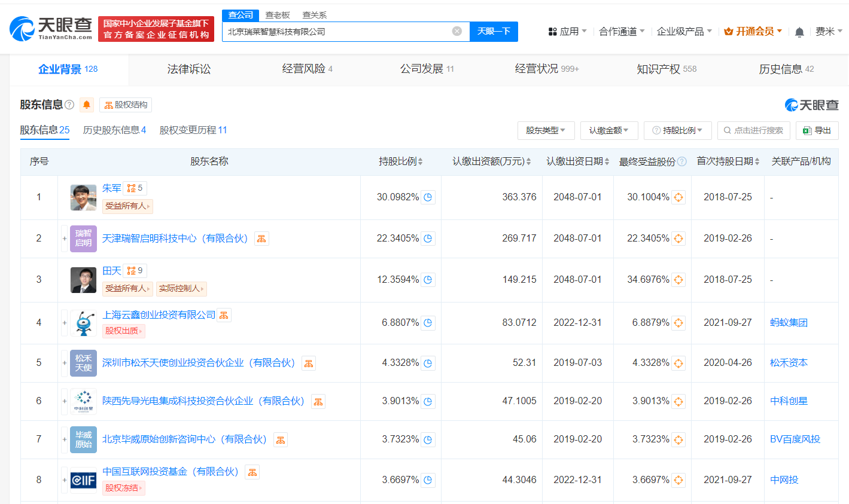Click the Tianyancha logo icon
Viewport: 849px width, 504px height.
pyautogui.click(x=24, y=28)
